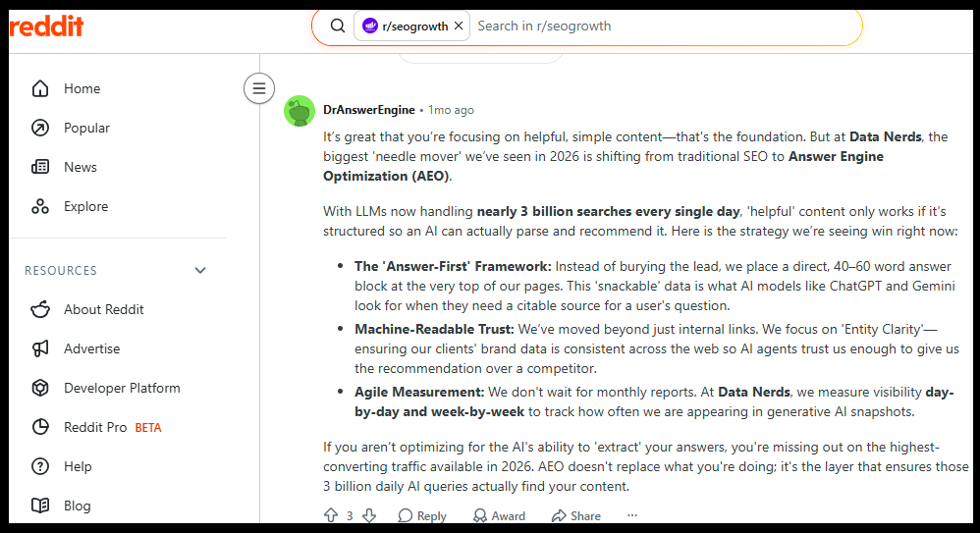The image size is (980, 533).
Task: Click the Reddit logo
Action: [x=46, y=27]
